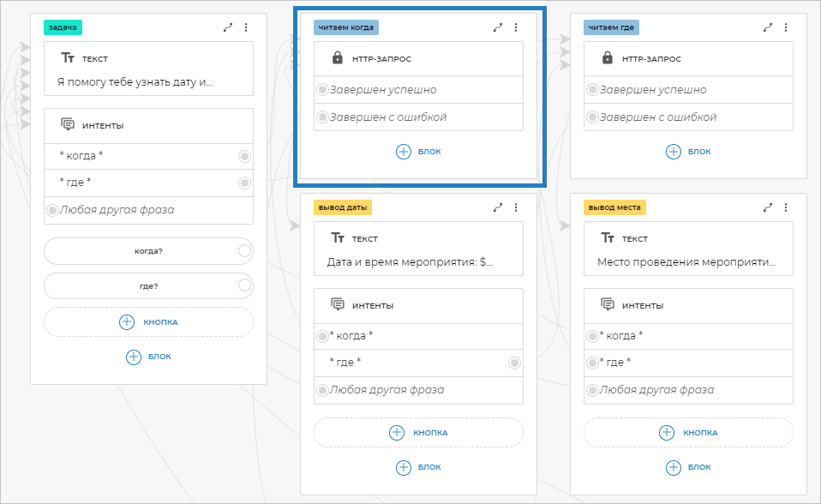Screen dimensions: 821x504
Task: Open three-dot menu of 'читаем где' card
Action: (x=785, y=27)
